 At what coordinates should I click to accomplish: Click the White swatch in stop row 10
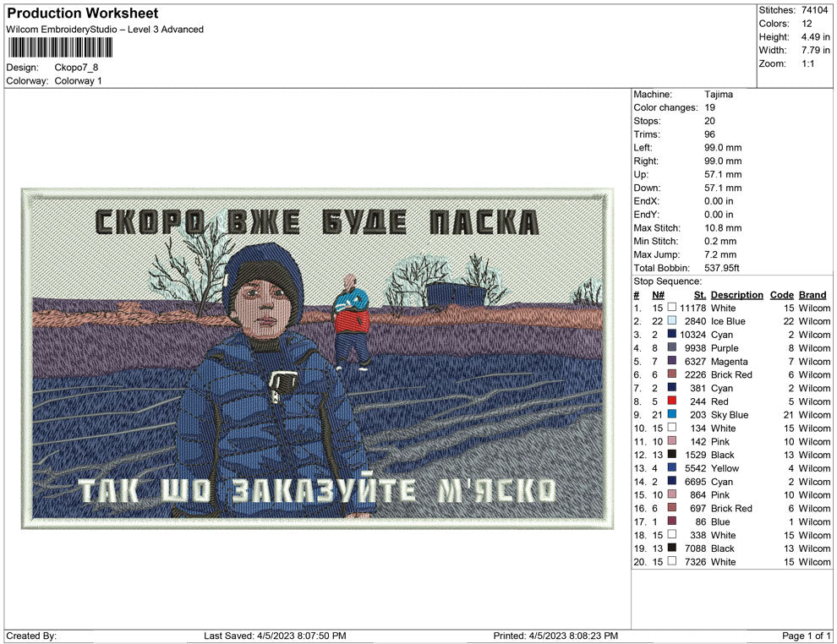pos(672,428)
